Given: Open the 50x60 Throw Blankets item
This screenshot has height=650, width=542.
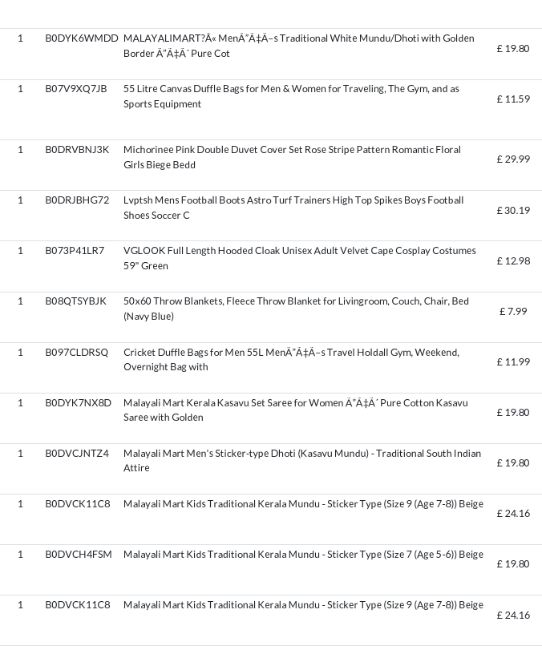Looking at the screenshot, I should [296, 309].
